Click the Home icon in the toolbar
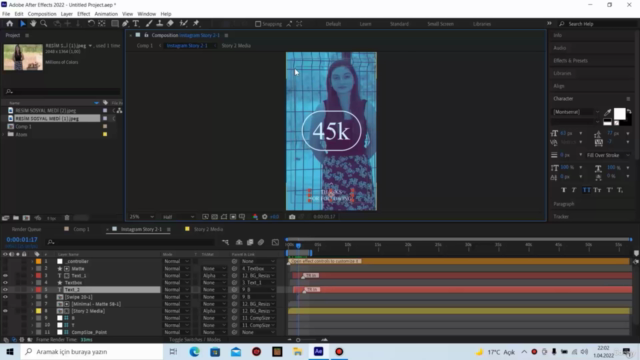 click(9, 24)
